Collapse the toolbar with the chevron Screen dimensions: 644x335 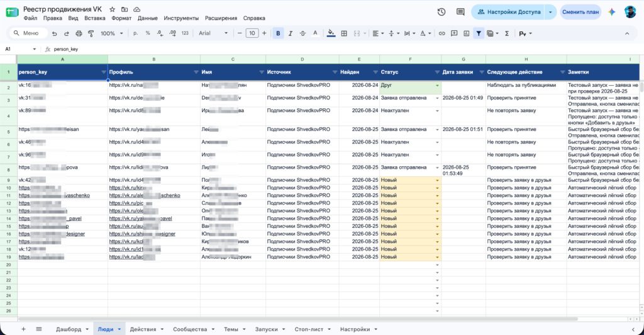click(x=627, y=33)
